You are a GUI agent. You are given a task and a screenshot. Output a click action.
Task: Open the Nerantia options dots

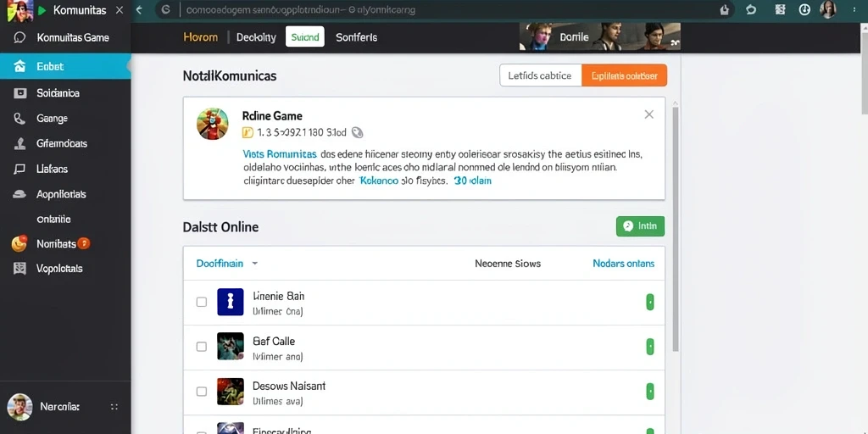pyautogui.click(x=114, y=407)
